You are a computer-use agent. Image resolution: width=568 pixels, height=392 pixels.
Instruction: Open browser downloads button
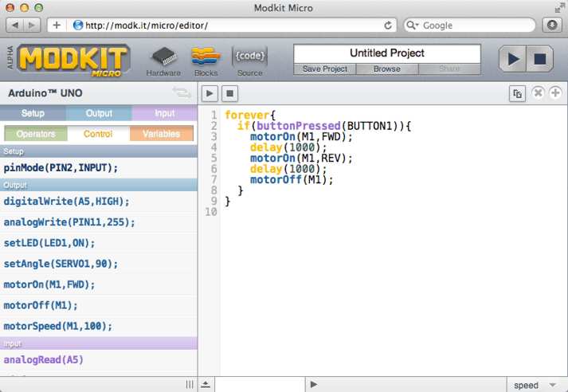click(x=552, y=25)
